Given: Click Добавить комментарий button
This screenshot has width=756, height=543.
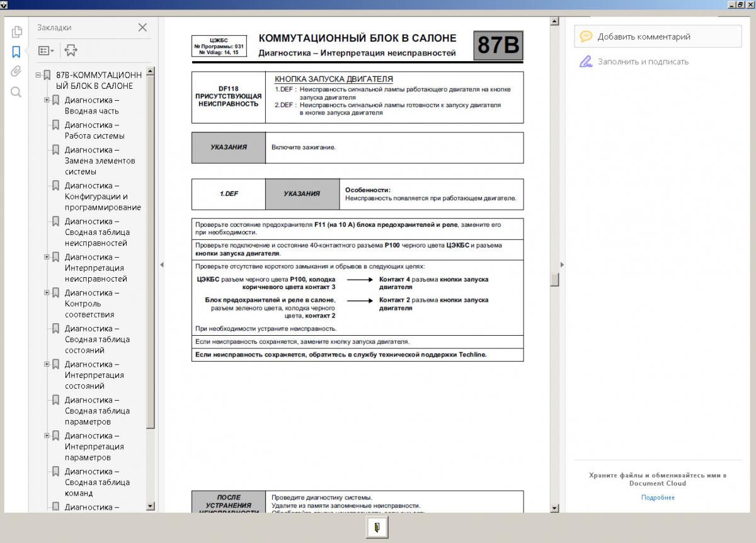Looking at the screenshot, I should (x=657, y=37).
